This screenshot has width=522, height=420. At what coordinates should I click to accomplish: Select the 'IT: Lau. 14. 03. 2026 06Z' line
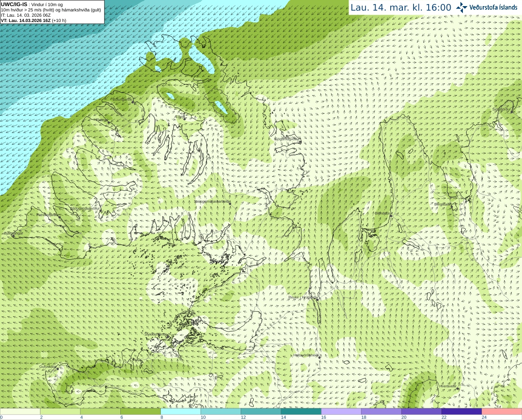click(26, 15)
